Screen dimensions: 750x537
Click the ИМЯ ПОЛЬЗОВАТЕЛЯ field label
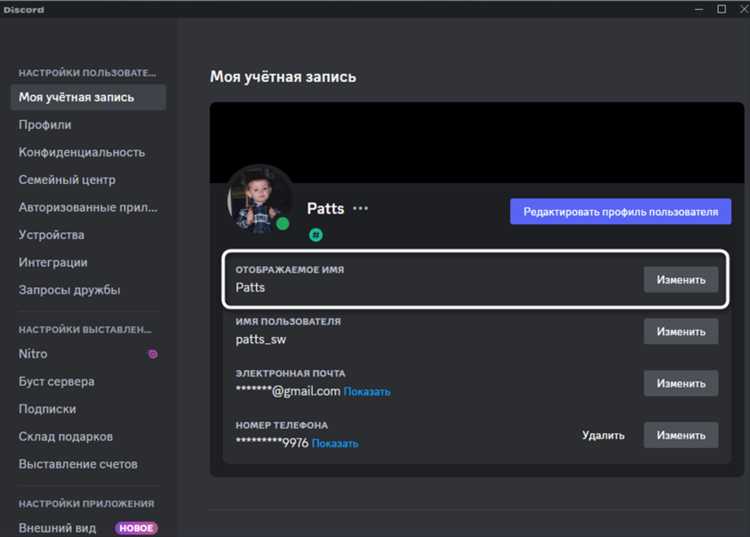pyautogui.click(x=288, y=321)
